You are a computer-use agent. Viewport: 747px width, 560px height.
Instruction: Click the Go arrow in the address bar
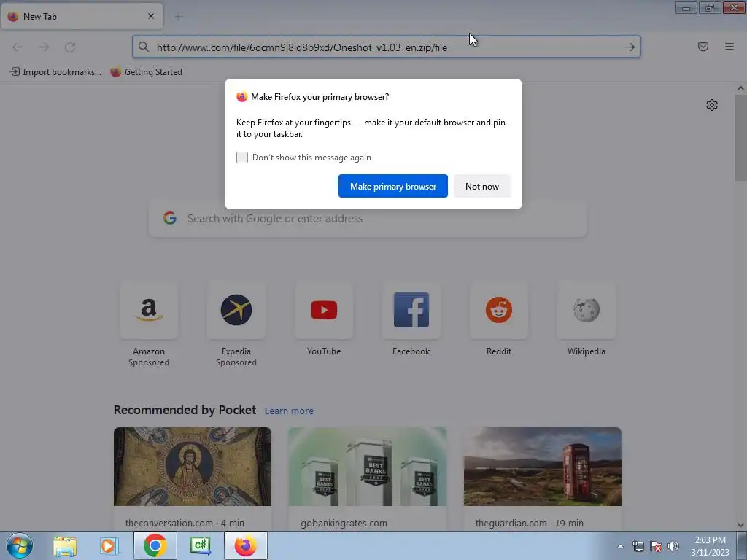click(630, 47)
